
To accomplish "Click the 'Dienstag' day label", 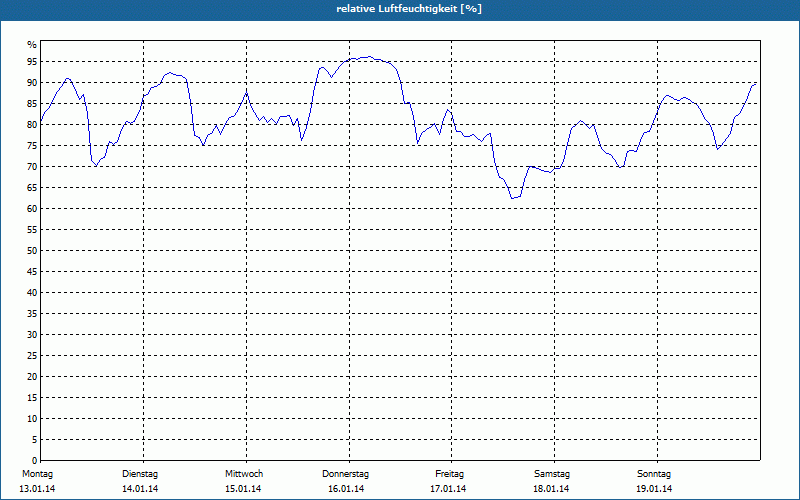I will pos(140,474).
